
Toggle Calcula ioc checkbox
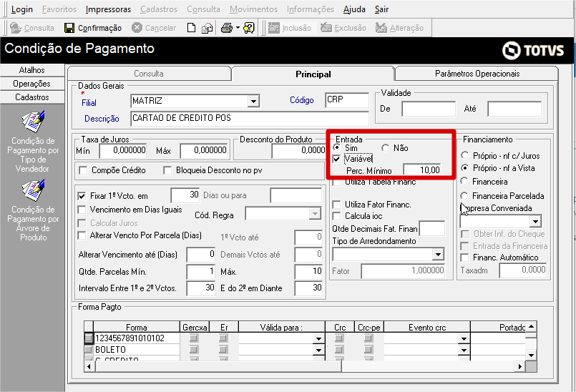[336, 216]
